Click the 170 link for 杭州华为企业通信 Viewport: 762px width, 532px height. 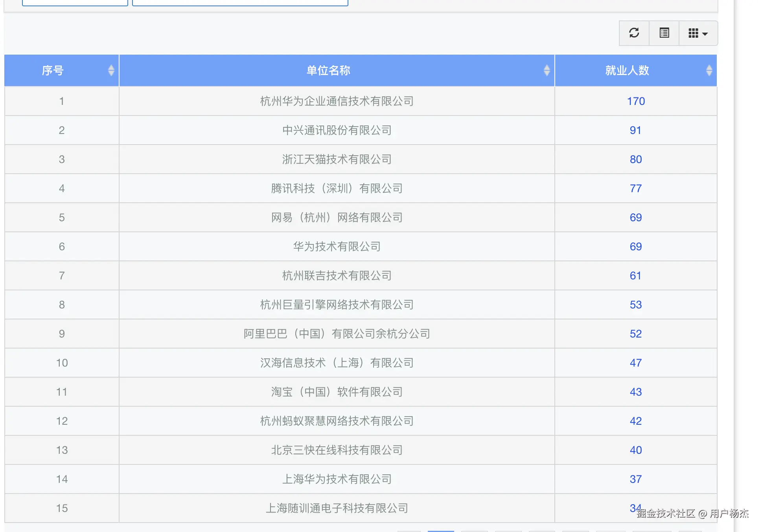(x=635, y=101)
